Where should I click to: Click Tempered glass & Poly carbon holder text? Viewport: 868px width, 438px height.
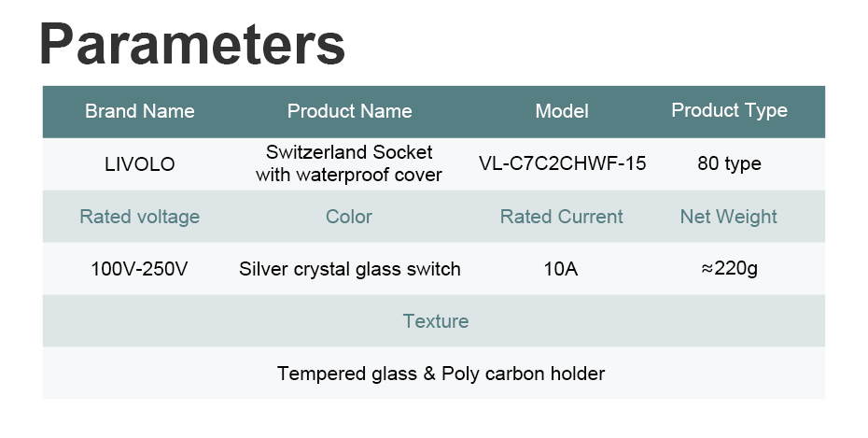coord(441,374)
